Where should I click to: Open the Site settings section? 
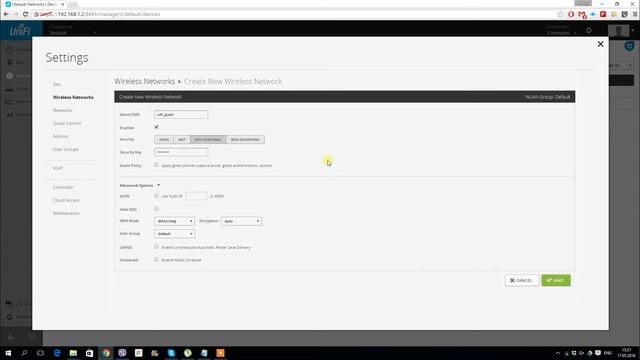(57, 84)
